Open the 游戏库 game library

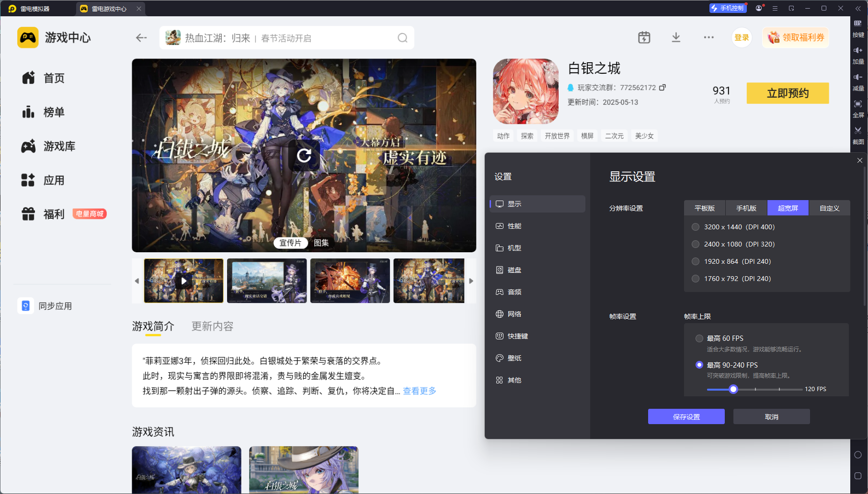pos(48,146)
